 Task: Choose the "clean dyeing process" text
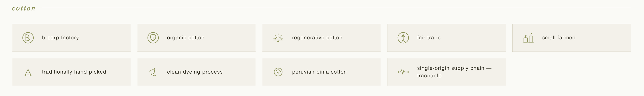coord(195,72)
